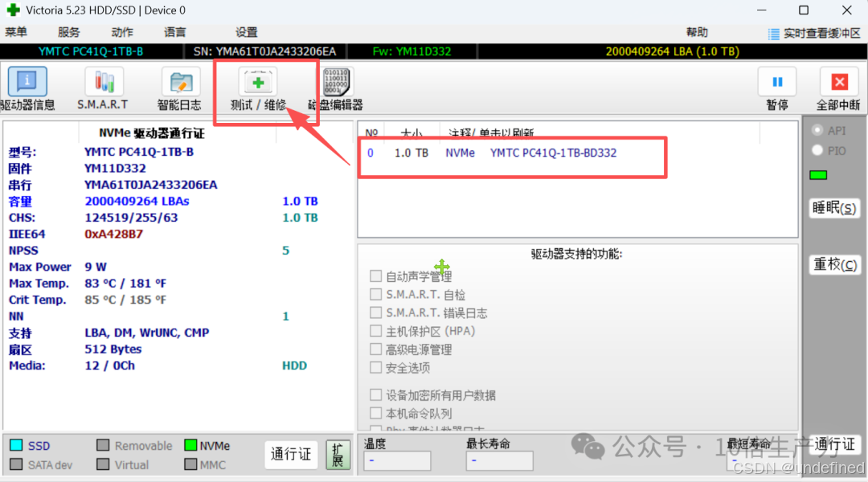Click the 2000409264 LBA (1.0 TB) header text
This screenshot has height=482, width=868.
[673, 51]
